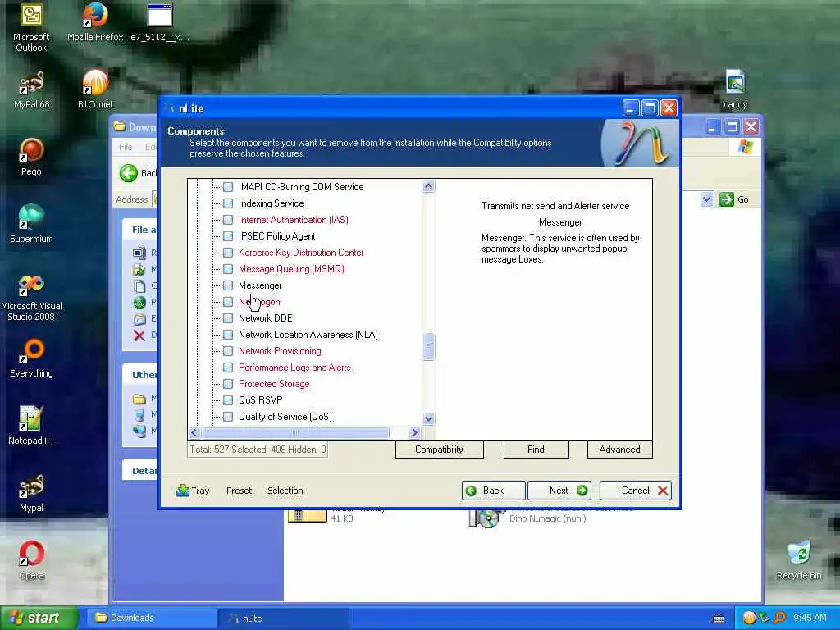Viewport: 840px width, 630px height.
Task: Click the magnifier icon in system tray
Action: (x=780, y=618)
